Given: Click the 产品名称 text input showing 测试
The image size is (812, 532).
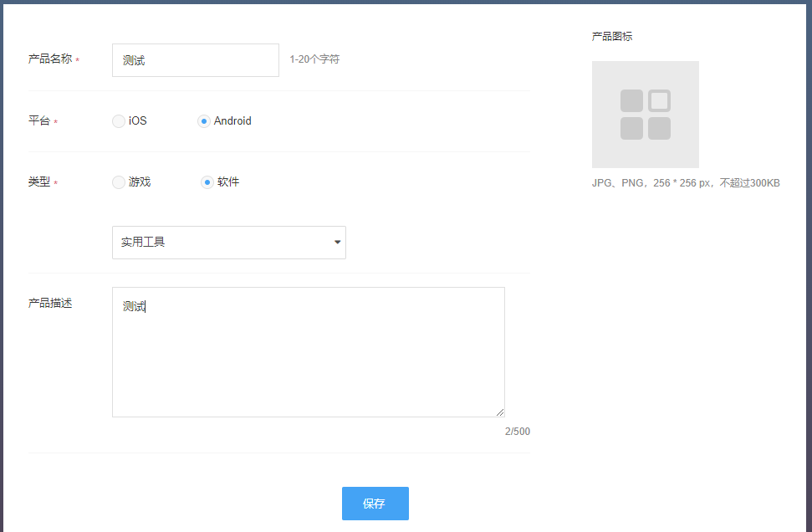Looking at the screenshot, I should [x=195, y=59].
